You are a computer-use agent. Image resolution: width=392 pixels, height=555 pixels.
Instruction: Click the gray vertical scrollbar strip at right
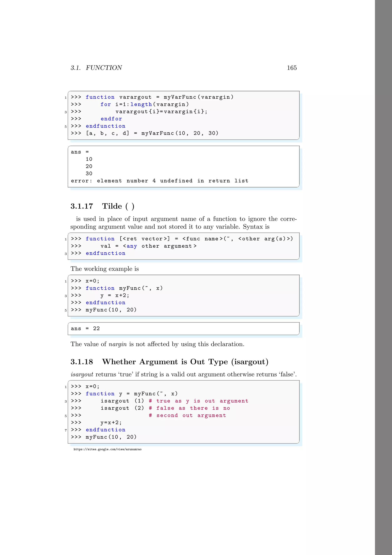383,277
